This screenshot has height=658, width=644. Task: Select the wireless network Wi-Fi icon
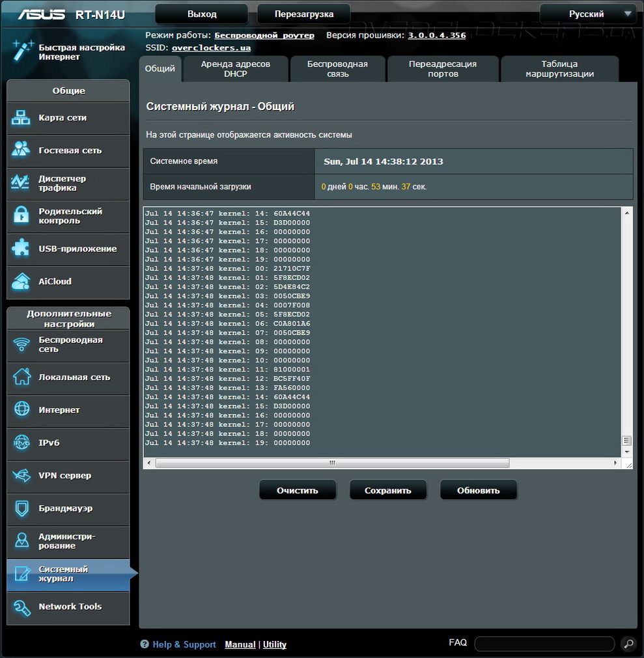21,344
